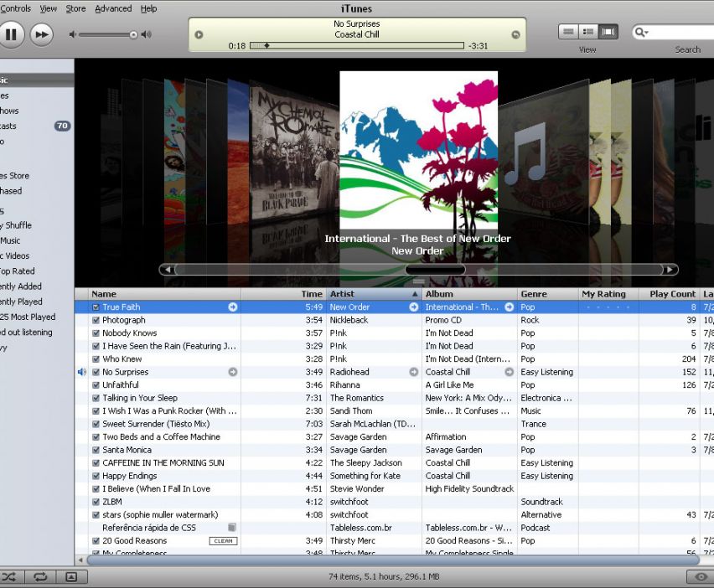Toggle shuffle icon at bottom left
The image size is (714, 588).
click(10, 576)
